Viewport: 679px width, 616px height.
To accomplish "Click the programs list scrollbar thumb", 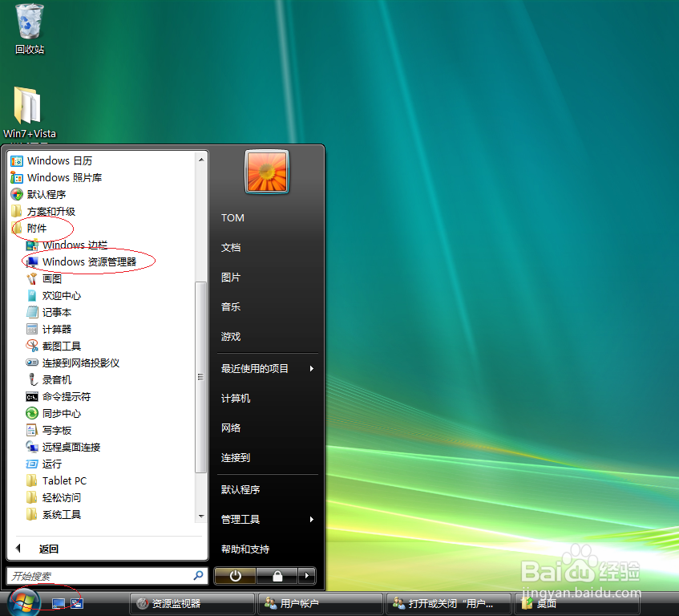I will tap(200, 377).
